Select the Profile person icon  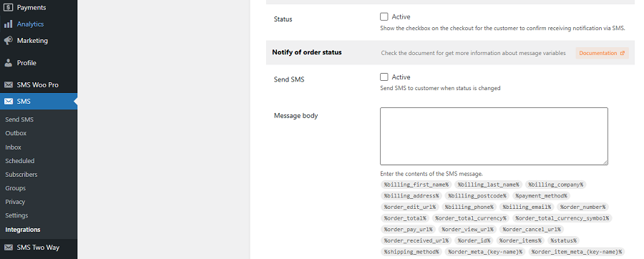[x=8, y=63]
